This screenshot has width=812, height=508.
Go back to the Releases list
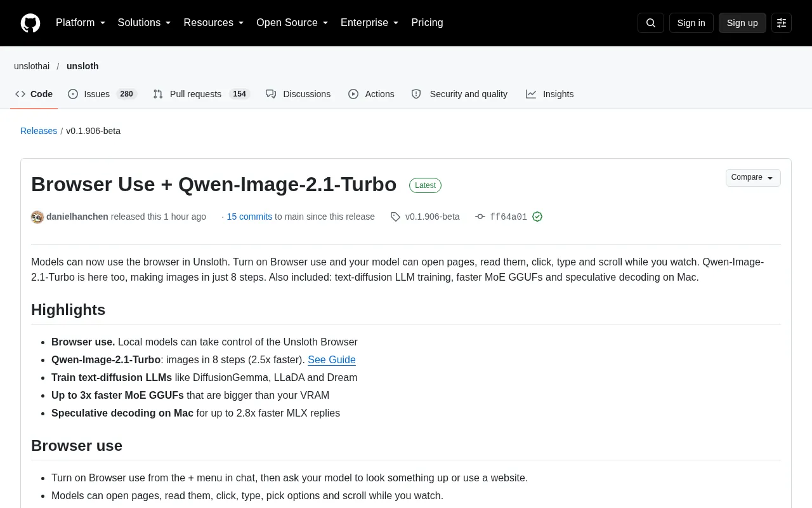[x=39, y=131]
